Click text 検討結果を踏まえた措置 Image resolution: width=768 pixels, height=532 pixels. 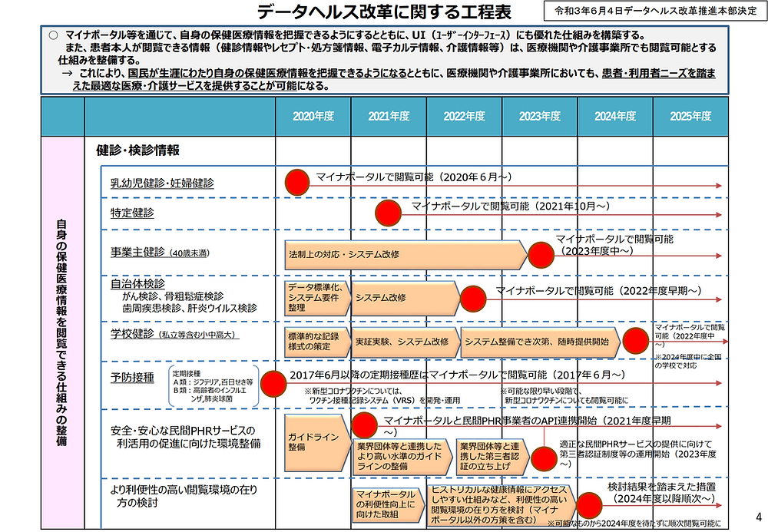[662, 487]
